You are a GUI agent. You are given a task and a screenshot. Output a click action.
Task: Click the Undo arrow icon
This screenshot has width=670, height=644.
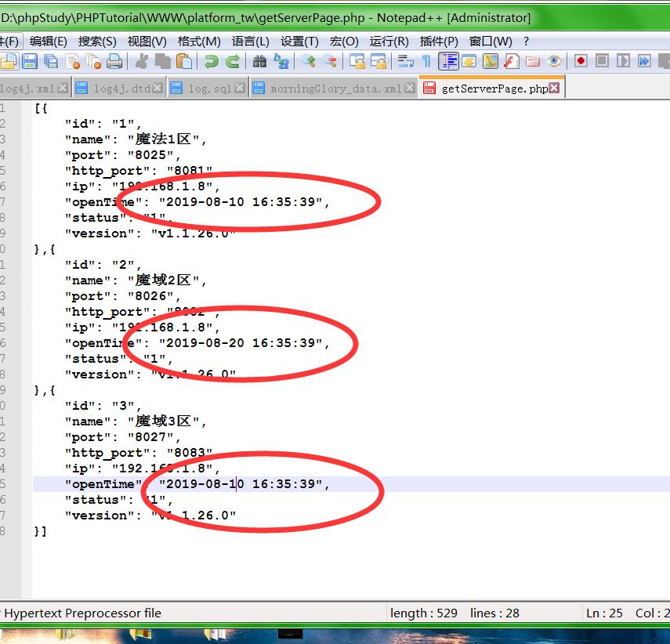pos(211,61)
